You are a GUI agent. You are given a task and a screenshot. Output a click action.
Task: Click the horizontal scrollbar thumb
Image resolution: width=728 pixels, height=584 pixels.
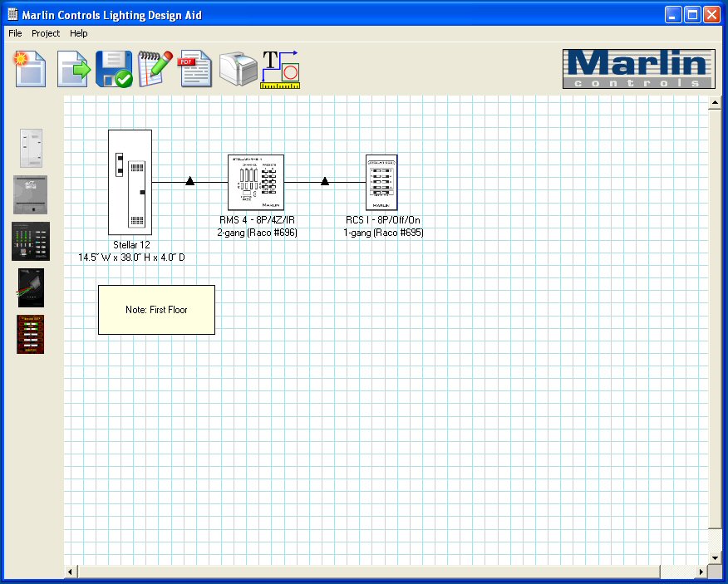[x=369, y=572]
